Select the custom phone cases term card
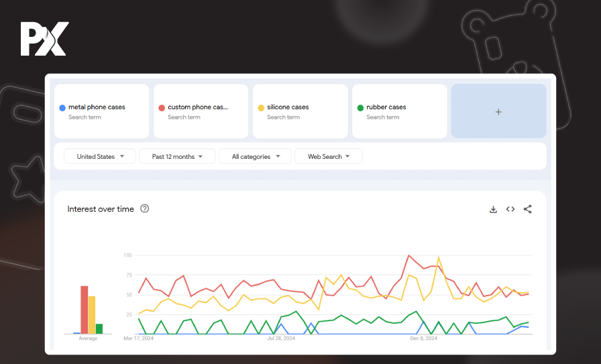Screen dimensions: 601x364 pyautogui.click(x=197, y=107)
